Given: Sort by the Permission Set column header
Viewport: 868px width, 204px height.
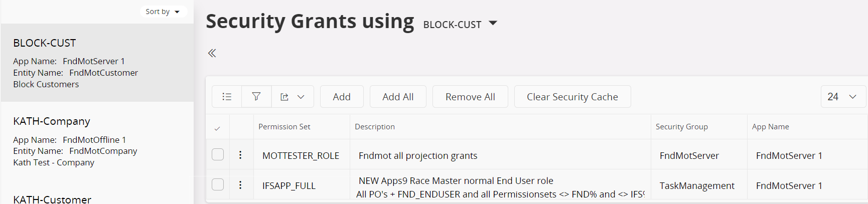Looking at the screenshot, I should (x=284, y=127).
